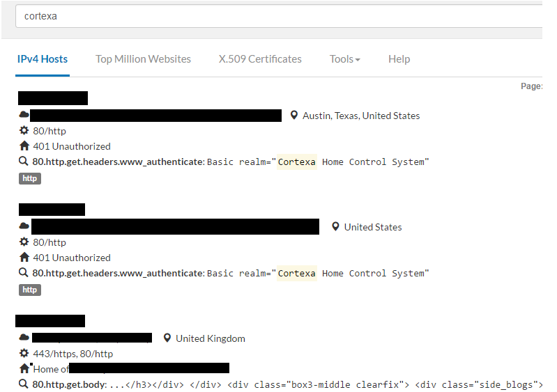The width and height of the screenshot is (557, 392).
Task: Click gear icon of Austin result's 80/http
Action: pos(24,130)
